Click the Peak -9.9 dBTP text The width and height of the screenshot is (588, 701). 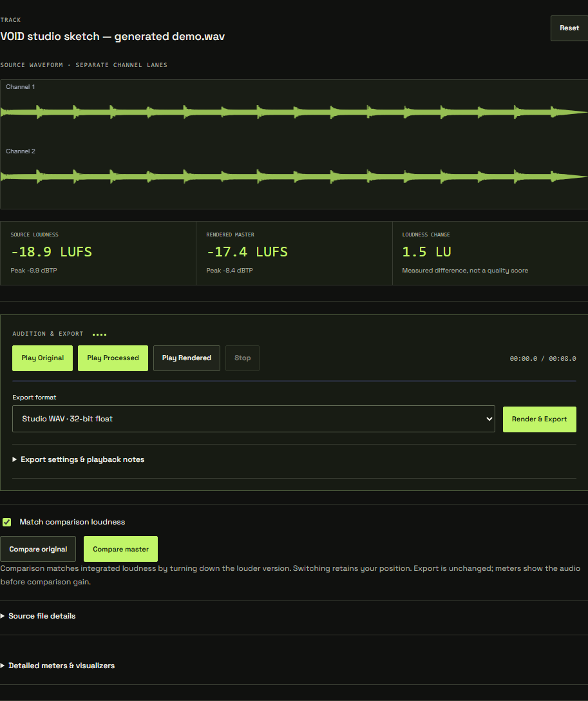[34, 271]
